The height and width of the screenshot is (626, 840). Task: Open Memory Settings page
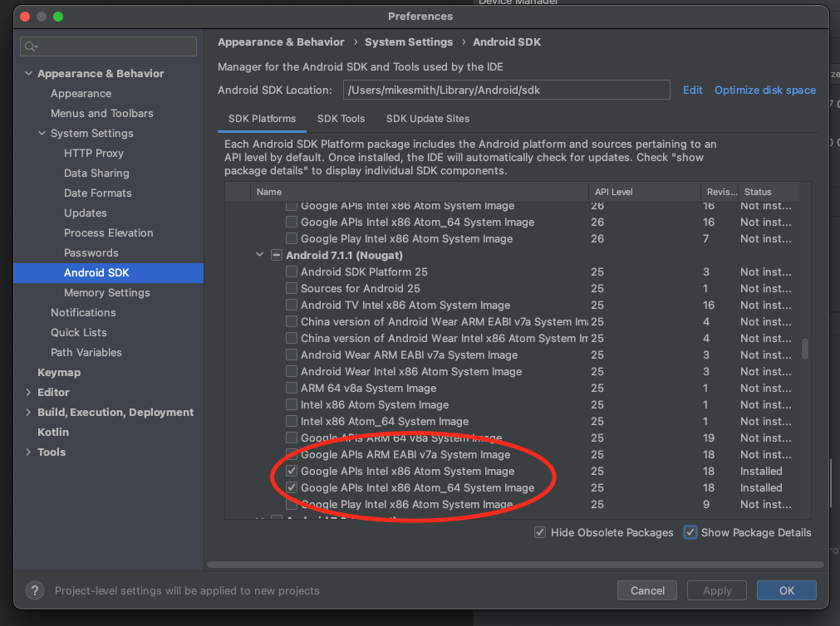coord(106,293)
